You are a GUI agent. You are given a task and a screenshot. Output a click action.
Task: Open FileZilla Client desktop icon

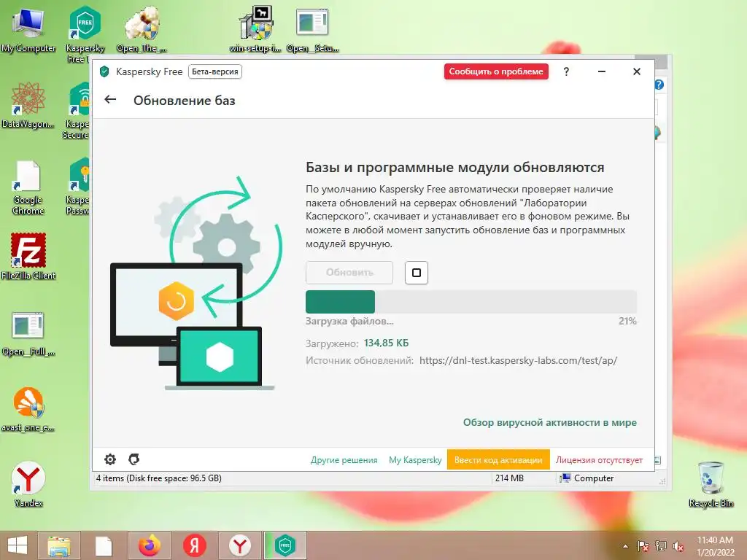point(28,257)
